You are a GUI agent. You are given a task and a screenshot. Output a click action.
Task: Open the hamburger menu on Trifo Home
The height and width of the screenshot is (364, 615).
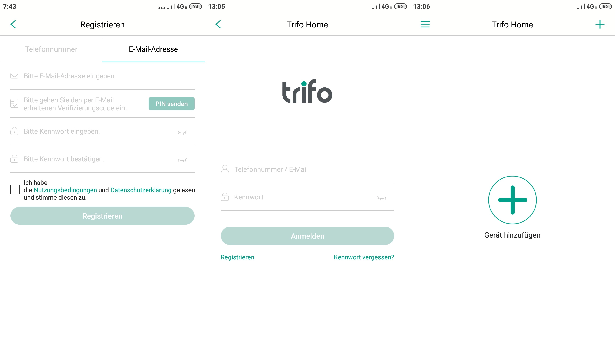425,24
